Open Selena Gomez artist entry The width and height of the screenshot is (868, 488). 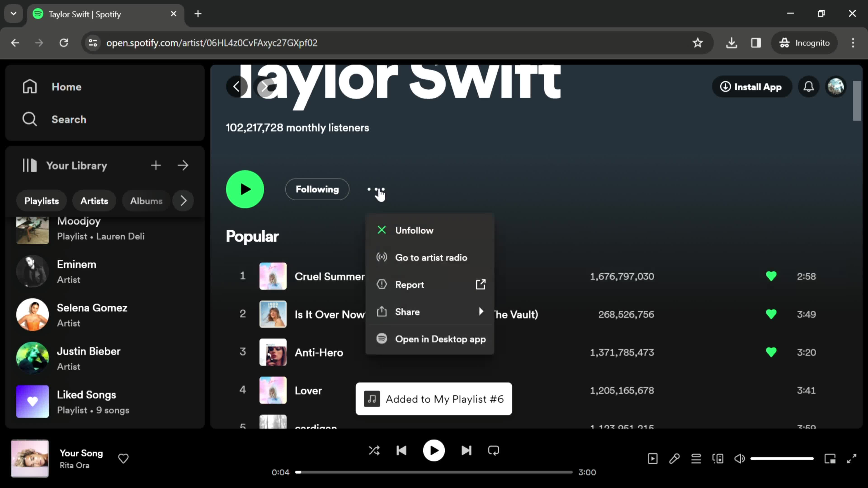pyautogui.click(x=105, y=315)
